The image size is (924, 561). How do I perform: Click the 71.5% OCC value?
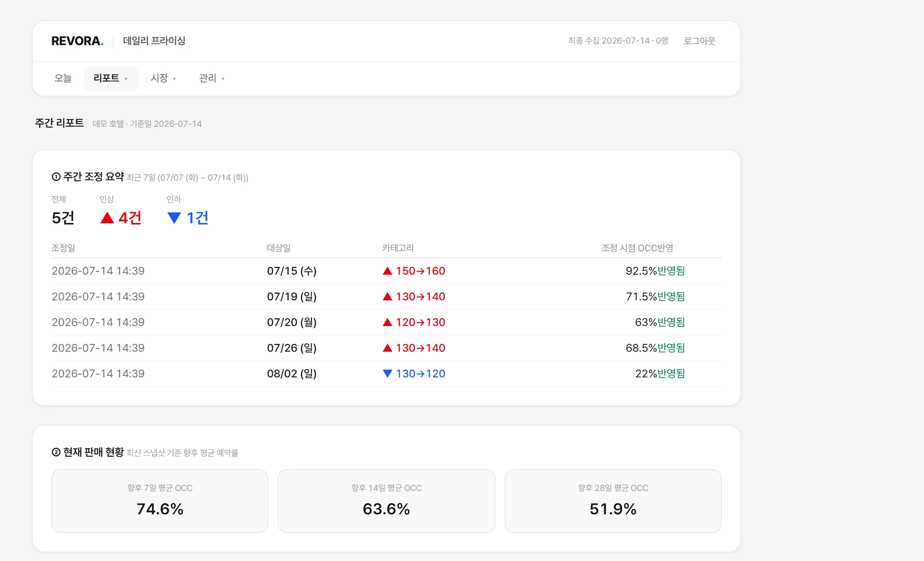click(641, 296)
